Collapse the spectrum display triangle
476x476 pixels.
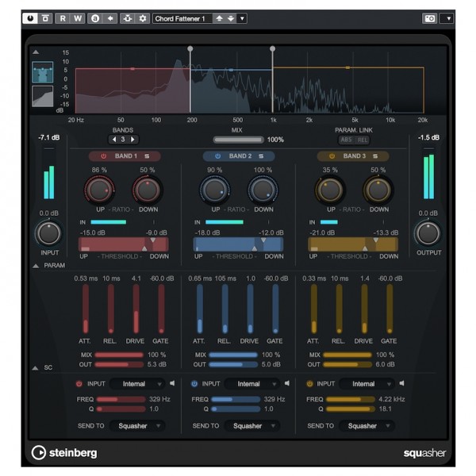coord(36,52)
